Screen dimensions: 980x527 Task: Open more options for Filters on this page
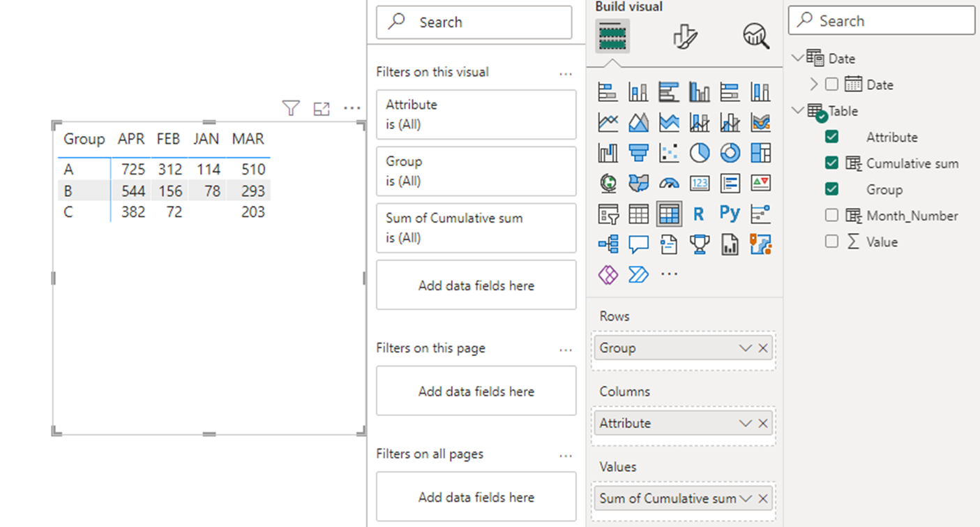coord(566,349)
